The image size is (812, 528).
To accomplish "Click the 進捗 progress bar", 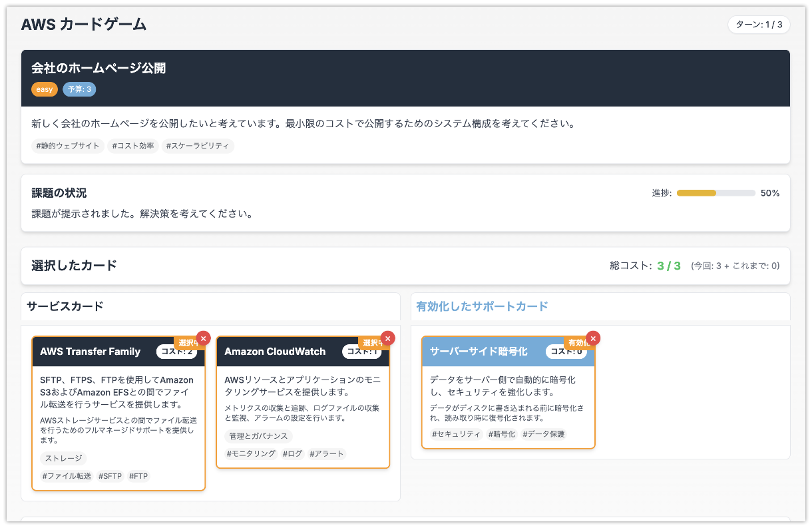I will (716, 193).
